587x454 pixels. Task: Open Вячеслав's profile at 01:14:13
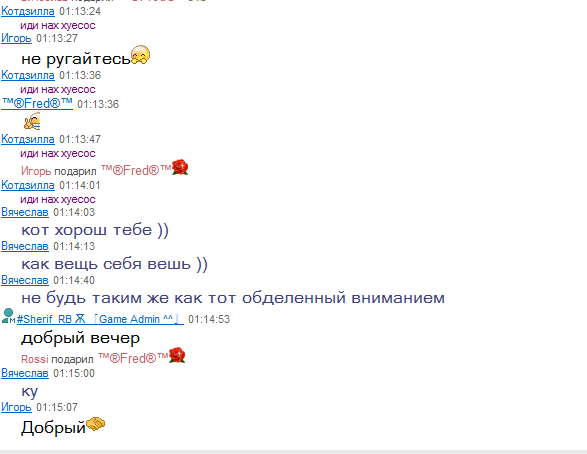tap(25, 246)
